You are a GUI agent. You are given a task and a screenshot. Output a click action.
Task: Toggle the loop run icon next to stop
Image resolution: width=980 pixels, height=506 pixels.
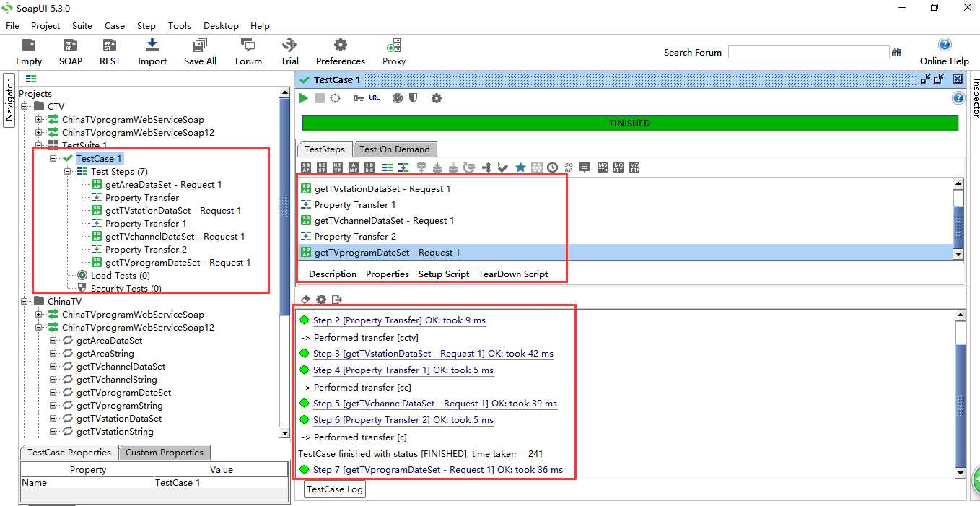point(336,98)
